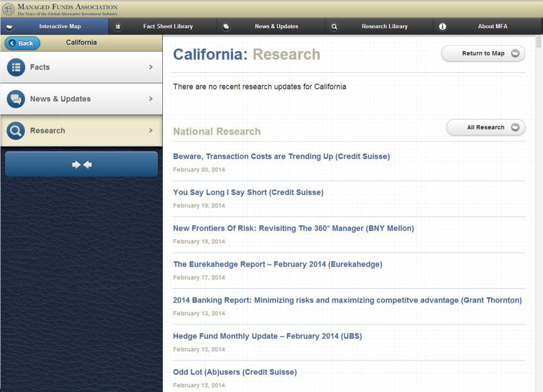543x392 pixels.
Task: Expand the sidebar Research chevron
Action: (x=150, y=130)
